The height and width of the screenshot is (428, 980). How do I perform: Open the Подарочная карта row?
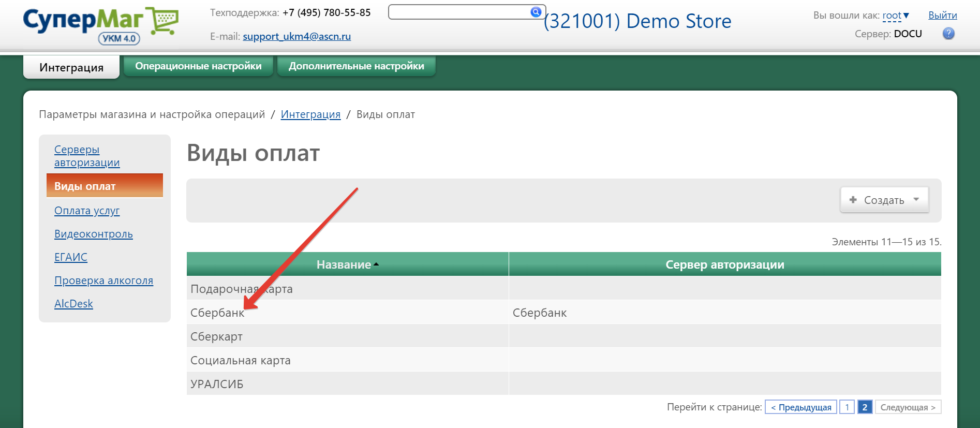click(564, 289)
